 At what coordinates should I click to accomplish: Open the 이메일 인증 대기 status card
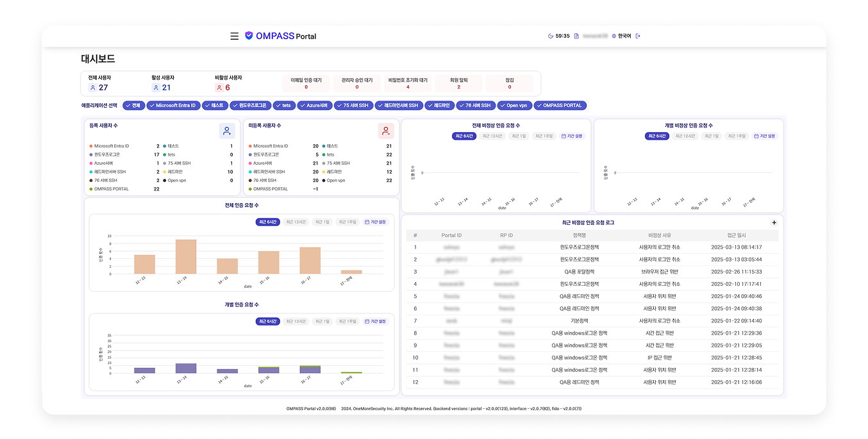(306, 83)
